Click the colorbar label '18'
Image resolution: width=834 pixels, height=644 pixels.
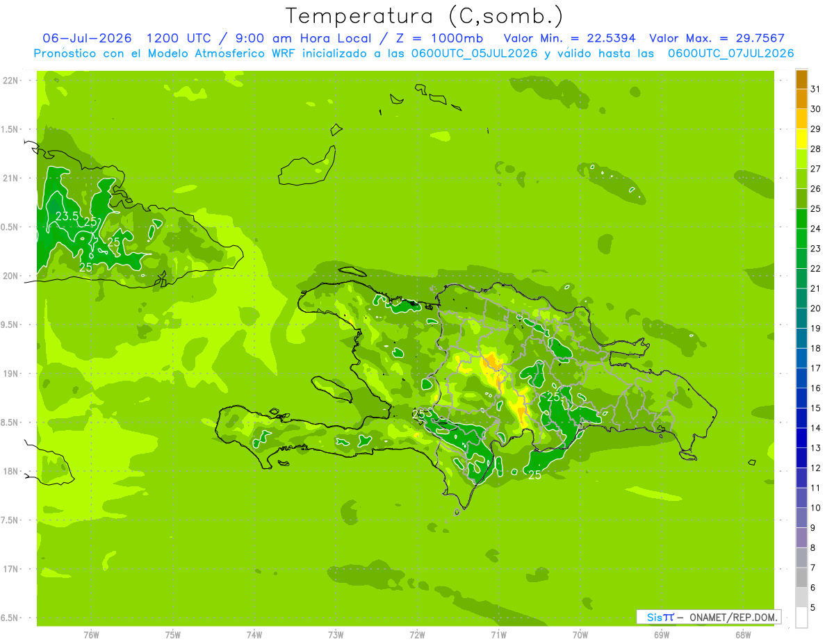(815, 348)
